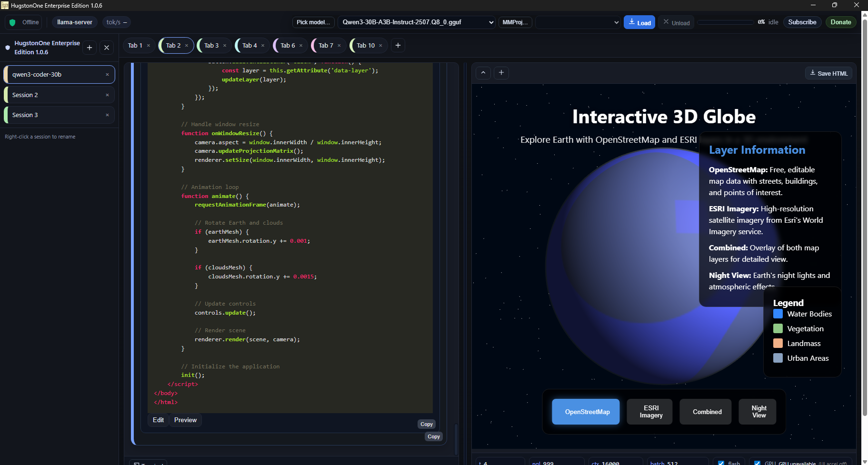Open the empty MMProj dropdown
Viewport: 868px width, 465px height.
pyautogui.click(x=578, y=22)
